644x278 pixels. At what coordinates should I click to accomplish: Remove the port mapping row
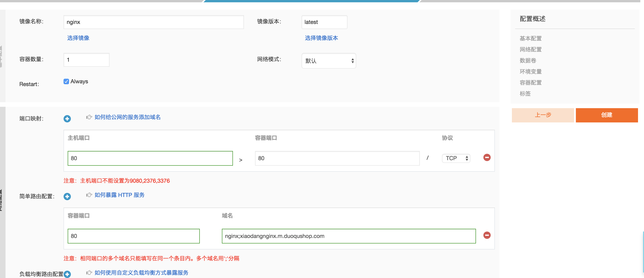pos(487,157)
